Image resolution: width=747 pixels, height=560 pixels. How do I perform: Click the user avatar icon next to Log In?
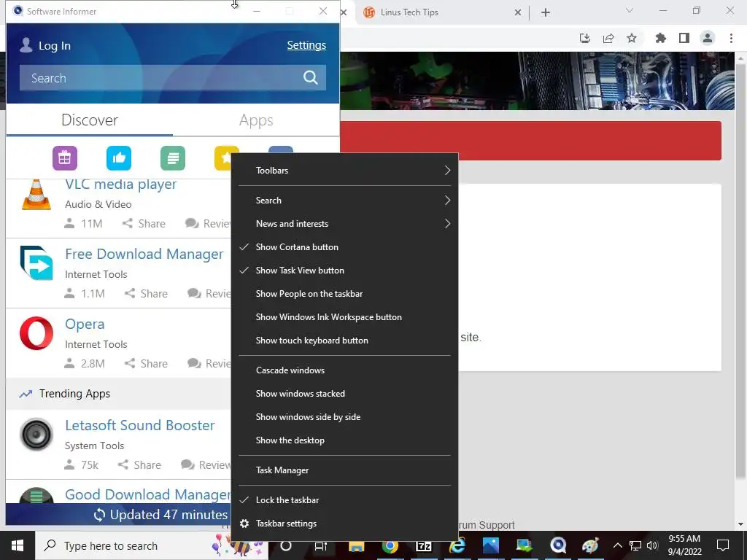[26, 45]
